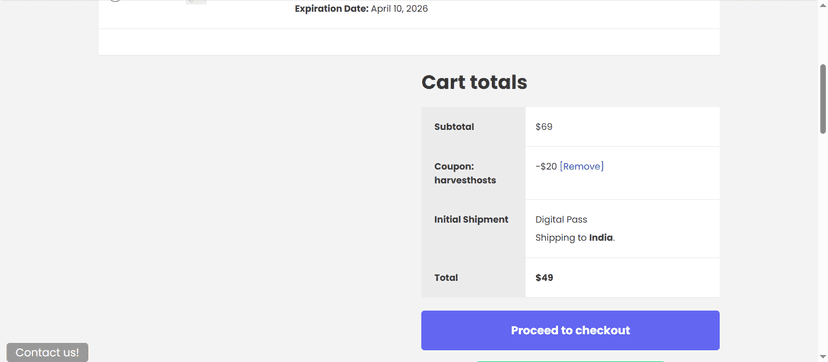The height and width of the screenshot is (362, 828).
Task: Click the Cart totals heading
Action: coord(474,82)
